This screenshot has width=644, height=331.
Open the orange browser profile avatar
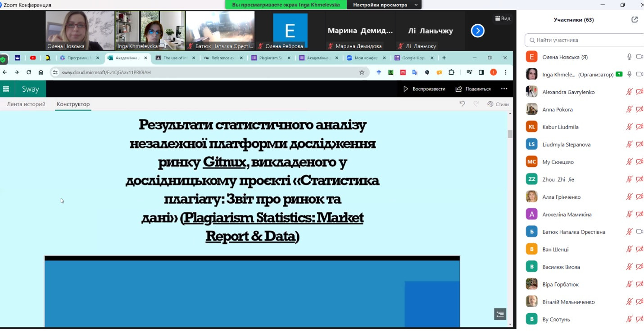[494, 72]
